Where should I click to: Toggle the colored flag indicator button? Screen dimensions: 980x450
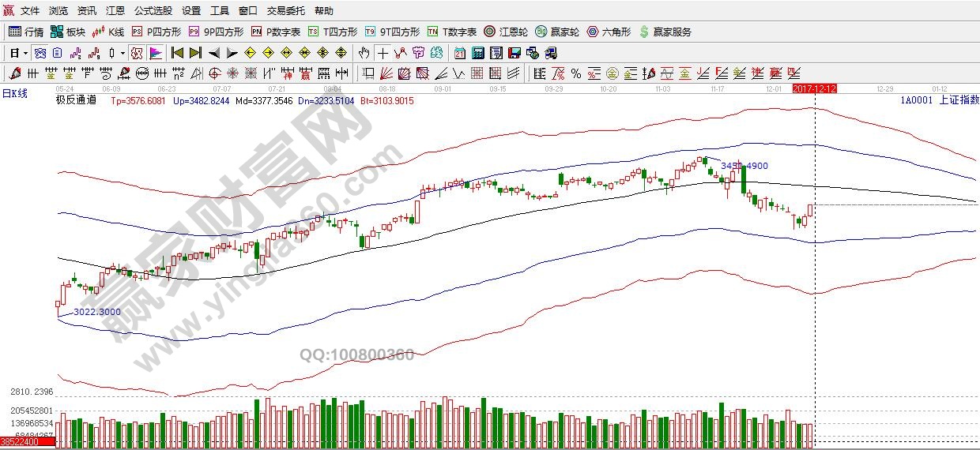(x=156, y=53)
